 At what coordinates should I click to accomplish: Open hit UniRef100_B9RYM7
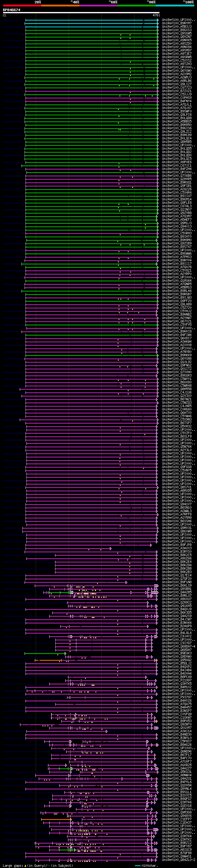[177, 23]
